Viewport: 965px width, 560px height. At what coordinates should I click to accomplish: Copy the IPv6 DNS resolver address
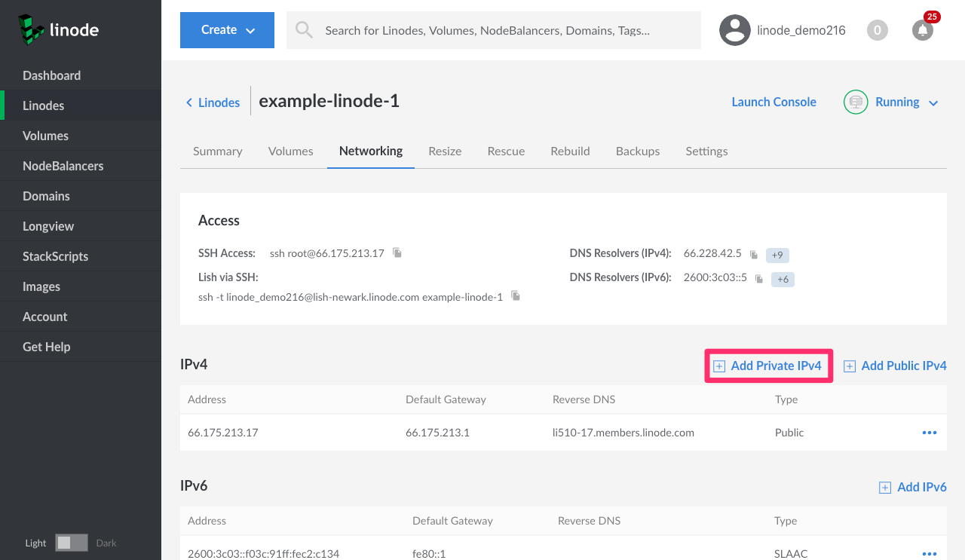[x=759, y=279]
